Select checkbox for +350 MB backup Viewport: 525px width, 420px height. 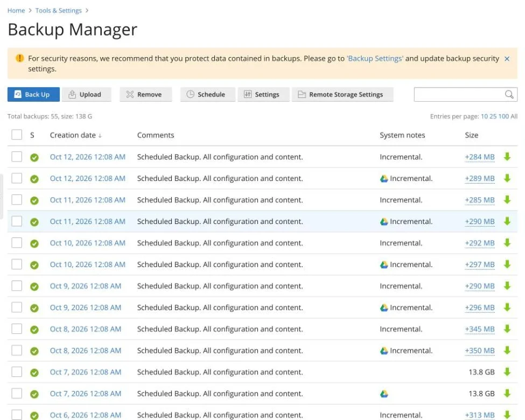coord(17,350)
